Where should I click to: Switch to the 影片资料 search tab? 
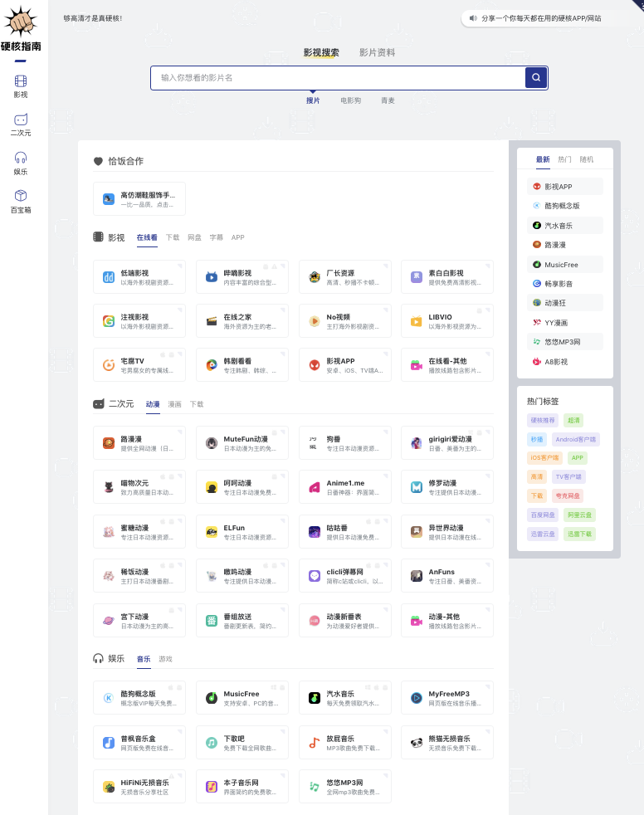tap(377, 52)
